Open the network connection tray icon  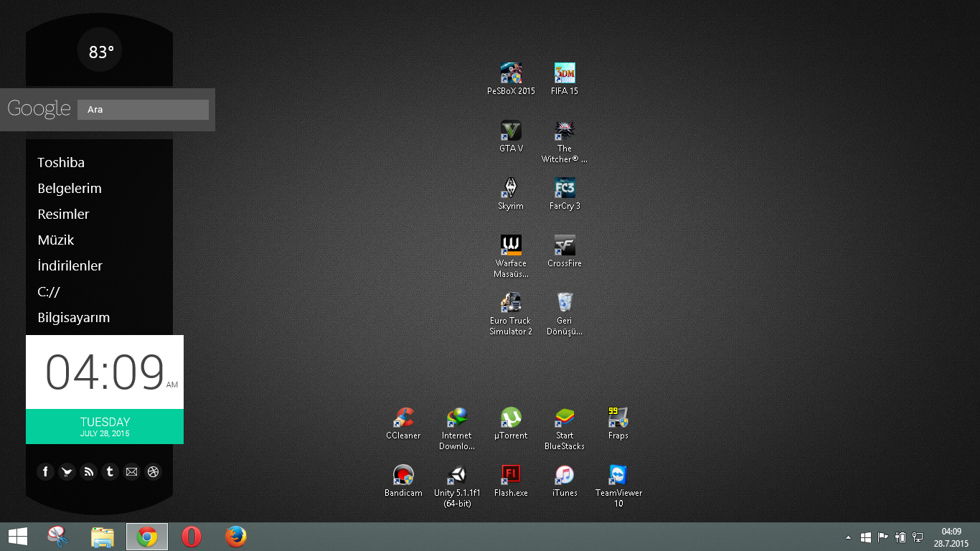point(918,537)
